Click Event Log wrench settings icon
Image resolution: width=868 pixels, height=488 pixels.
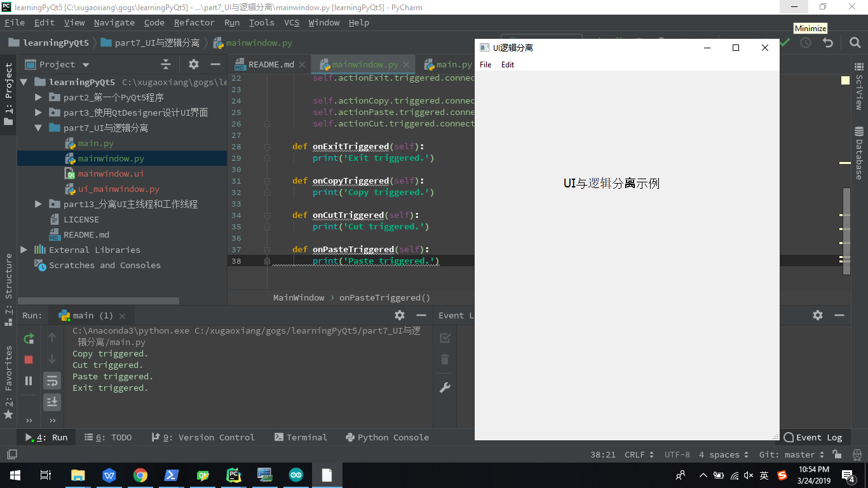(445, 388)
